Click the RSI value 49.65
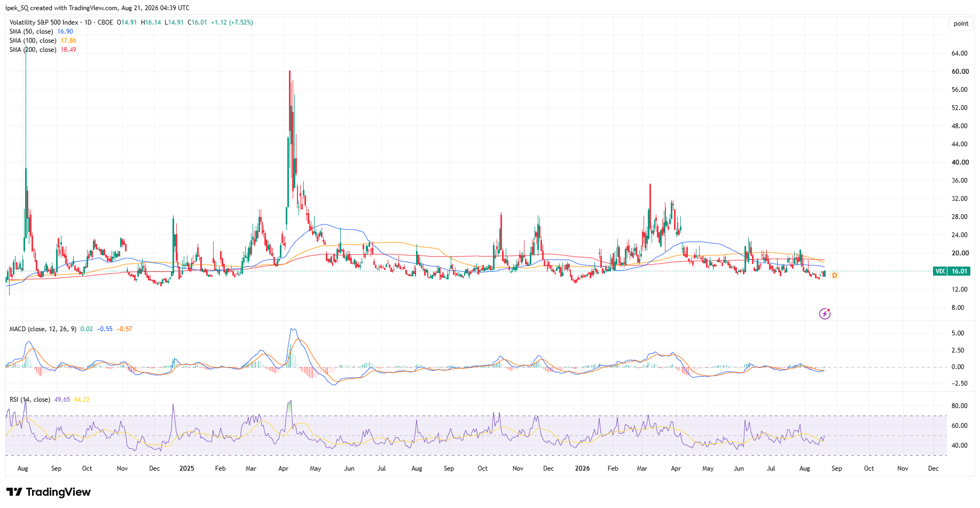Screen dimensions: 980x508 (62, 400)
